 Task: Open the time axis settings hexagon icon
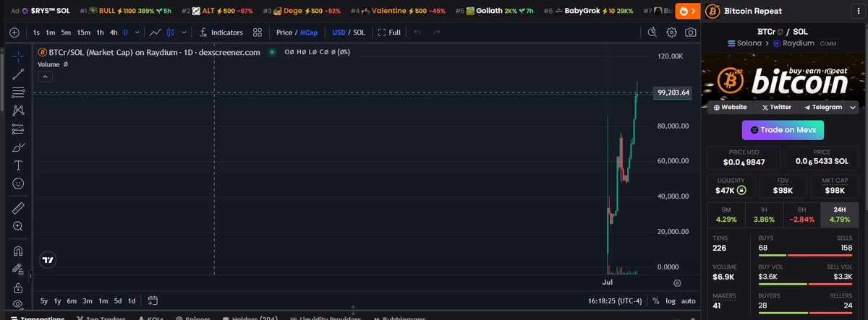coord(677,283)
